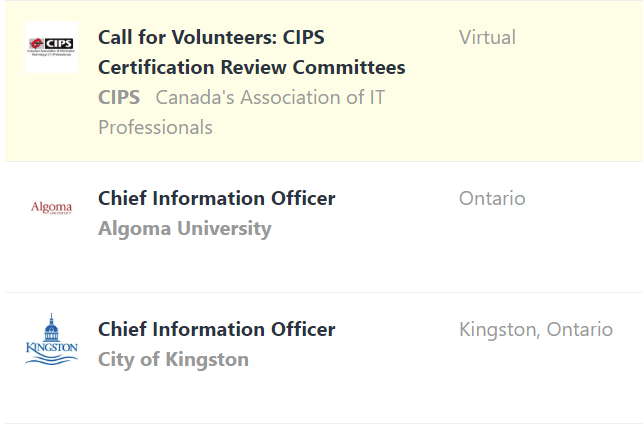Click the Ontario location of Algoma job
643x440 pixels.
click(492, 198)
